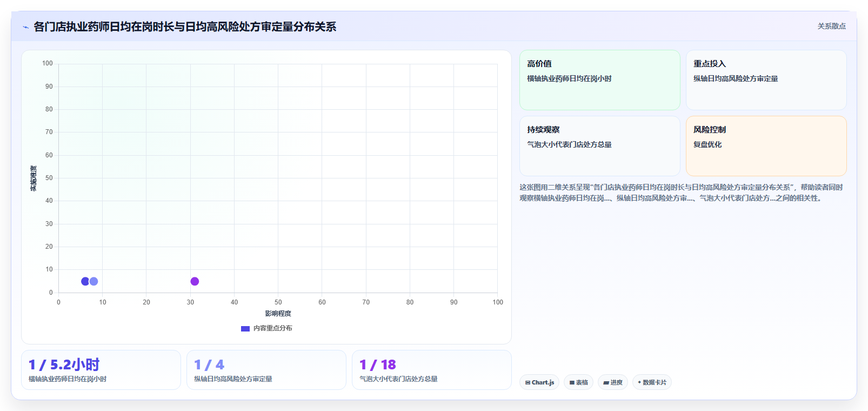868x411 pixels.
Task: Click the 表格 tag chip
Action: (x=578, y=382)
